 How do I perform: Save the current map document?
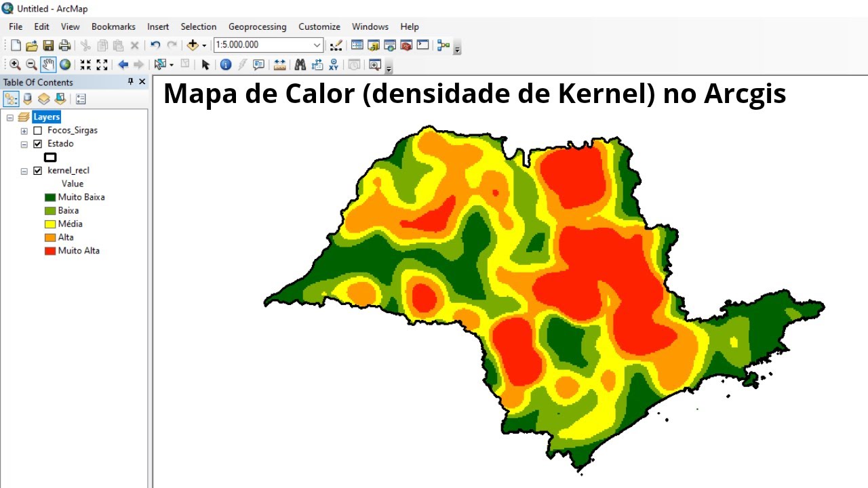point(48,45)
